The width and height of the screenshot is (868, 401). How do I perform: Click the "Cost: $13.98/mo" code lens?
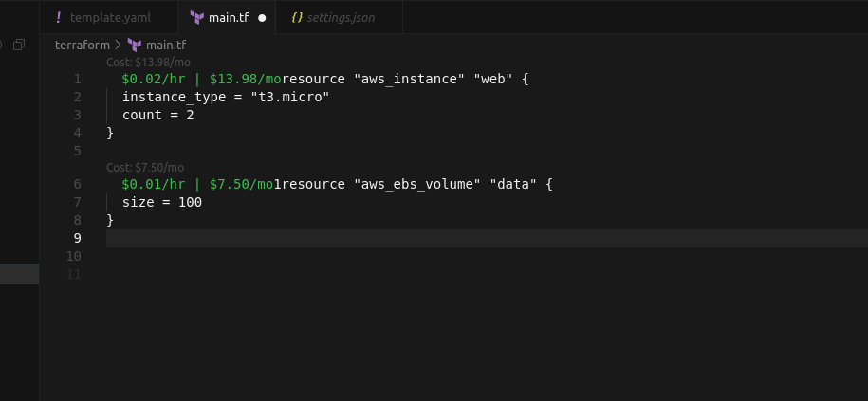click(x=148, y=62)
